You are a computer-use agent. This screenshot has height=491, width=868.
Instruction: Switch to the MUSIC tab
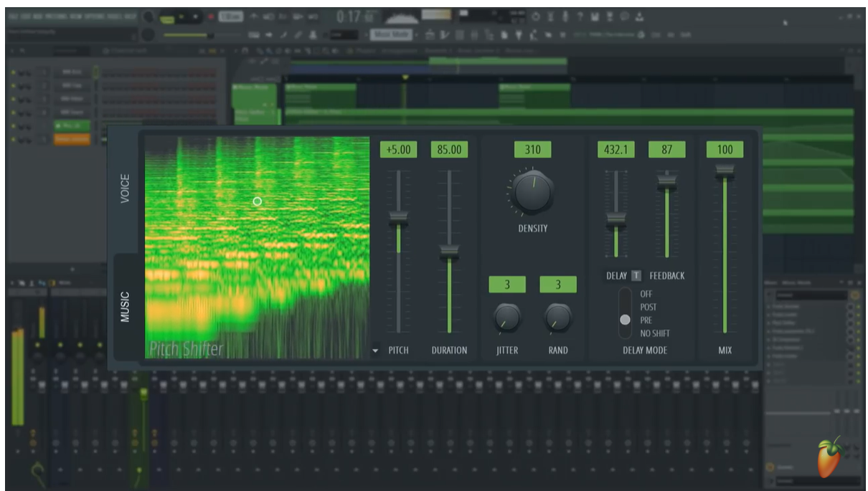tap(125, 307)
